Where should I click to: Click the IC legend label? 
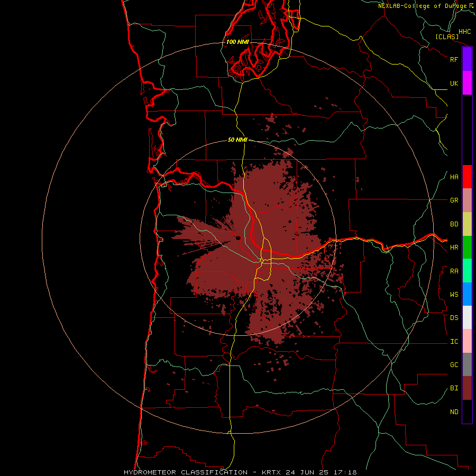[454, 342]
